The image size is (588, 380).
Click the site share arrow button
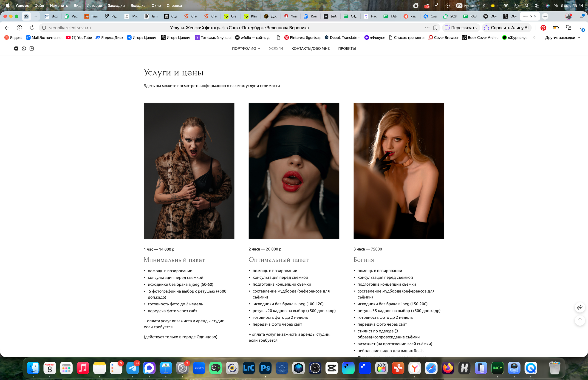pyautogui.click(x=580, y=307)
